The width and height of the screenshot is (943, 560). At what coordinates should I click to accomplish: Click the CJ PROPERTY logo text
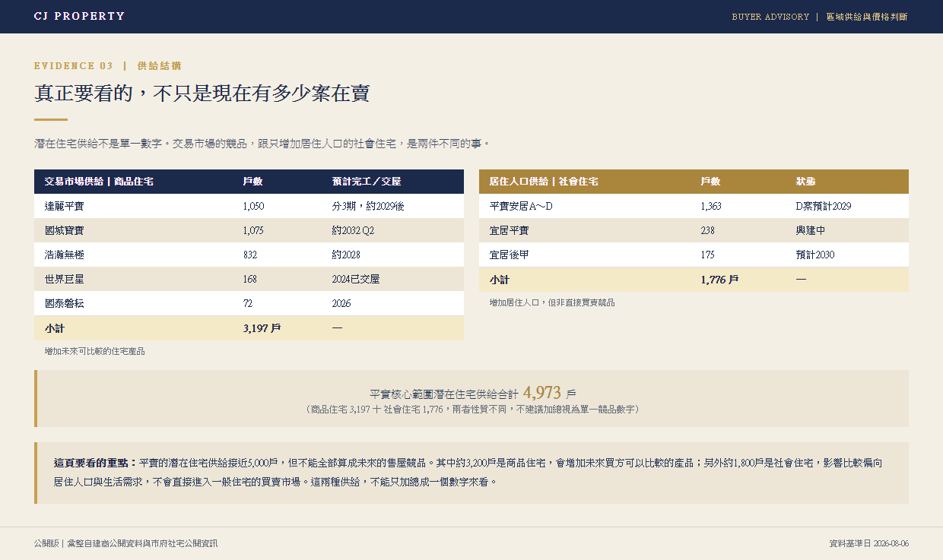click(79, 16)
